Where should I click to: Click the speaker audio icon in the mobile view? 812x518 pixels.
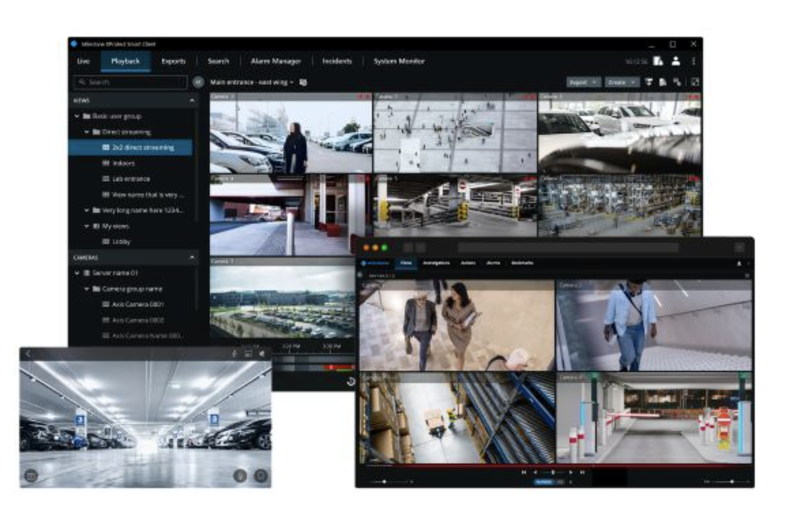pyautogui.click(x=261, y=354)
